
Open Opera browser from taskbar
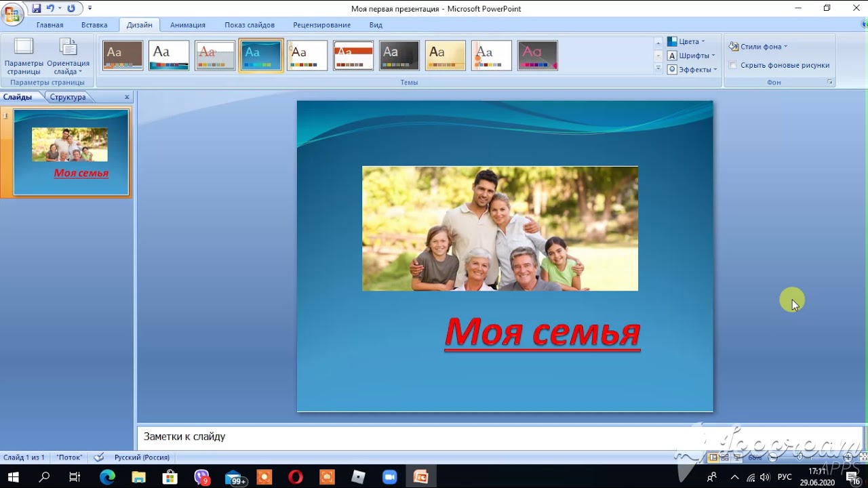click(x=295, y=477)
